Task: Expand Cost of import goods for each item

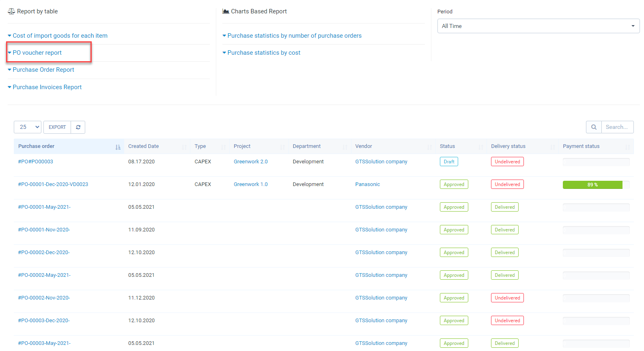Action: (60, 36)
